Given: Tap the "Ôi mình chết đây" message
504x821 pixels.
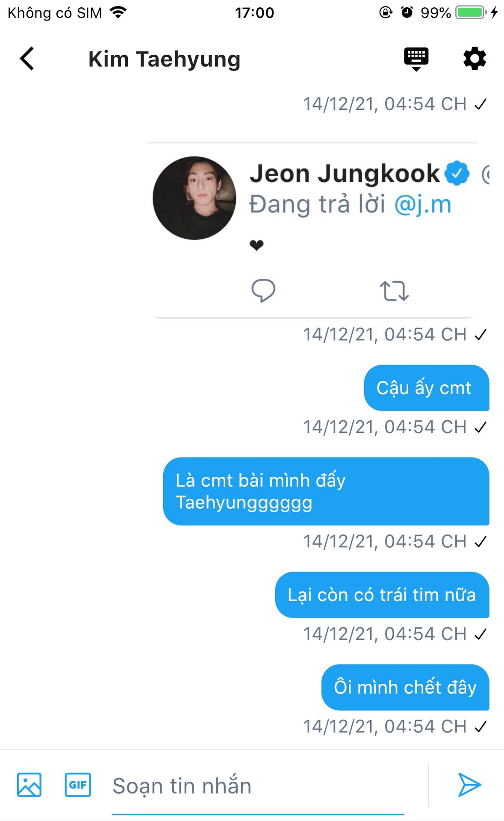Looking at the screenshot, I should click(405, 687).
